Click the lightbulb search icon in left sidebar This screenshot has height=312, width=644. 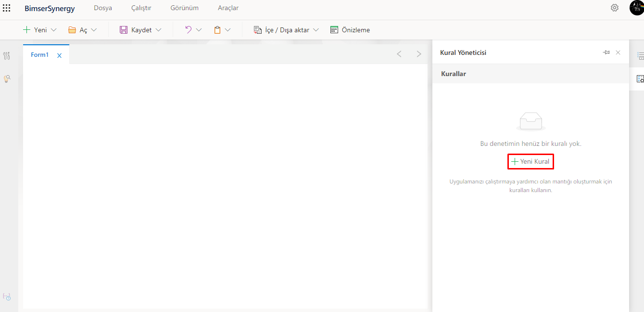click(x=7, y=78)
